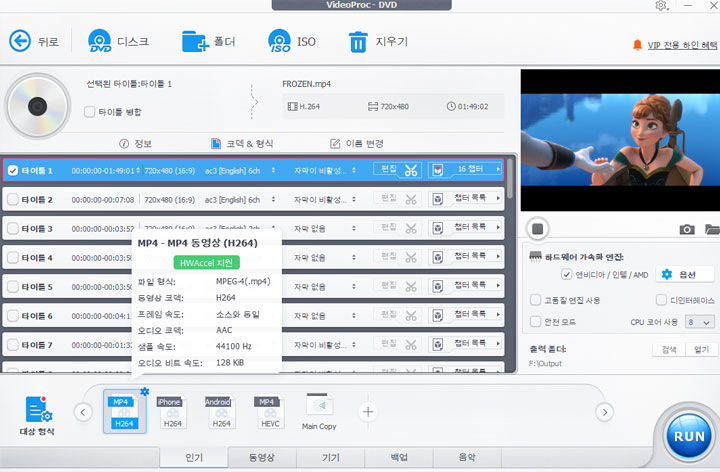Stop preview playback button
This screenshot has height=472, width=720.
(x=538, y=229)
